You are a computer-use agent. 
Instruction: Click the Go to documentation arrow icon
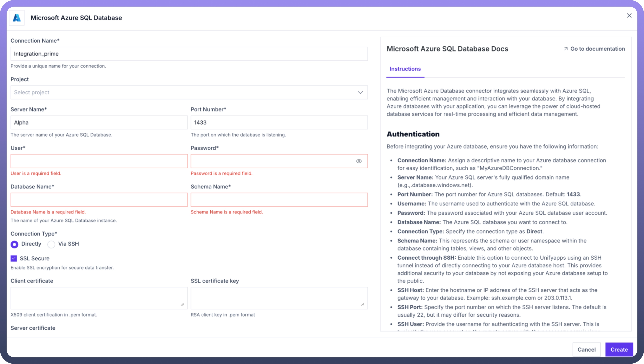coord(566,49)
